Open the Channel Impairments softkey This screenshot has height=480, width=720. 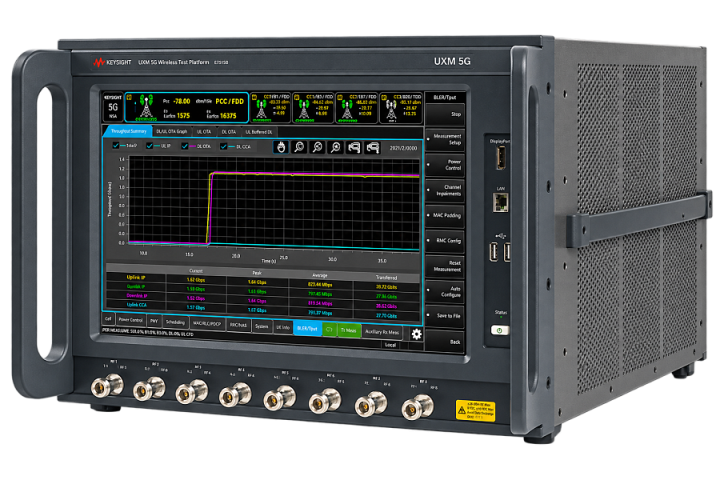click(x=444, y=191)
